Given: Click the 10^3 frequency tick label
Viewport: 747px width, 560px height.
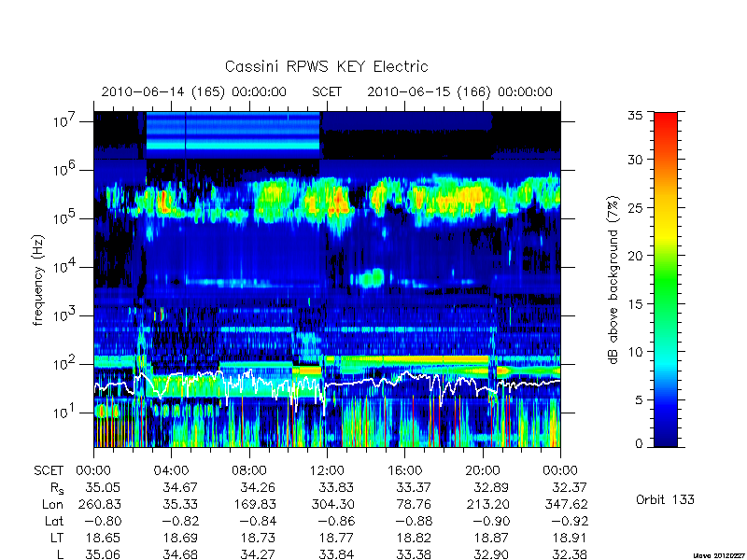Looking at the screenshot, I should tap(63, 315).
